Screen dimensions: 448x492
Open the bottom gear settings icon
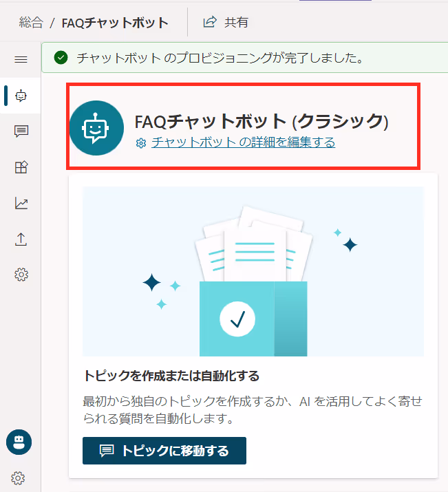(x=18, y=478)
